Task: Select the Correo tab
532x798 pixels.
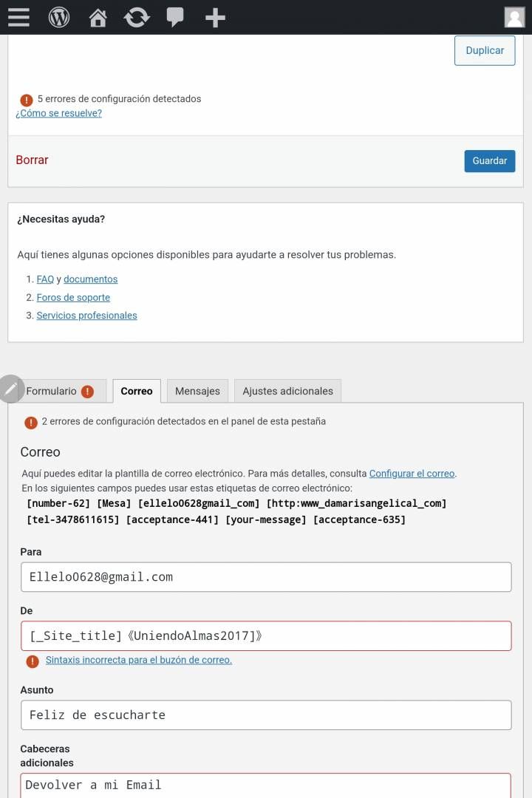Action: click(137, 391)
